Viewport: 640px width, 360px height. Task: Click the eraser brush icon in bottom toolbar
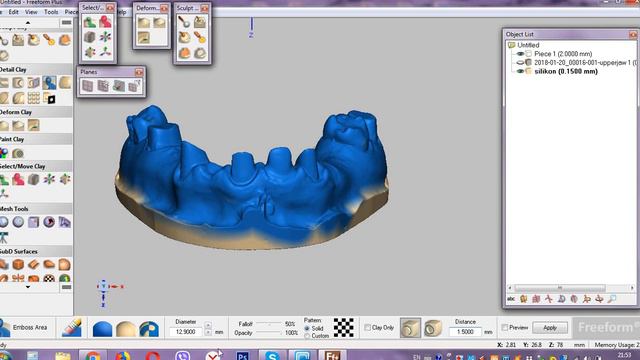pyautogui.click(x=72, y=327)
